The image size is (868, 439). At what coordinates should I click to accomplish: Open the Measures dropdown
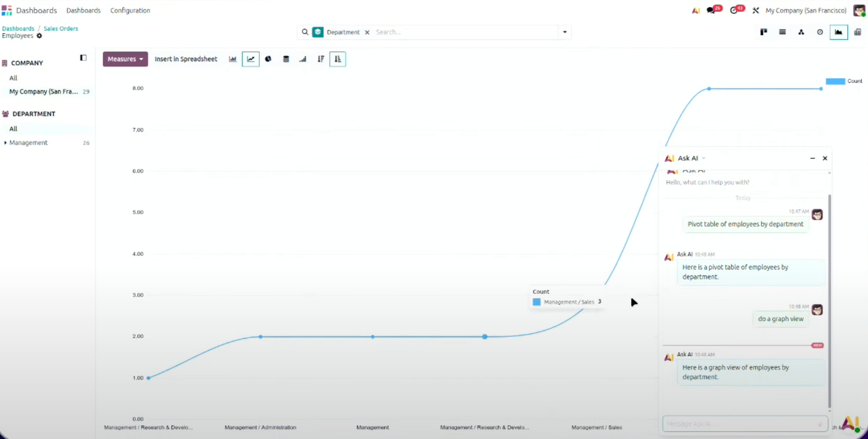pyautogui.click(x=125, y=59)
